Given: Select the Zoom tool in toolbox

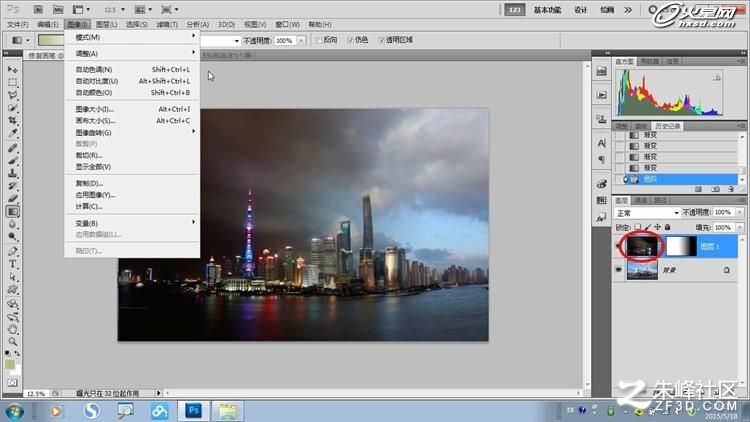Looking at the screenshot, I should [13, 342].
